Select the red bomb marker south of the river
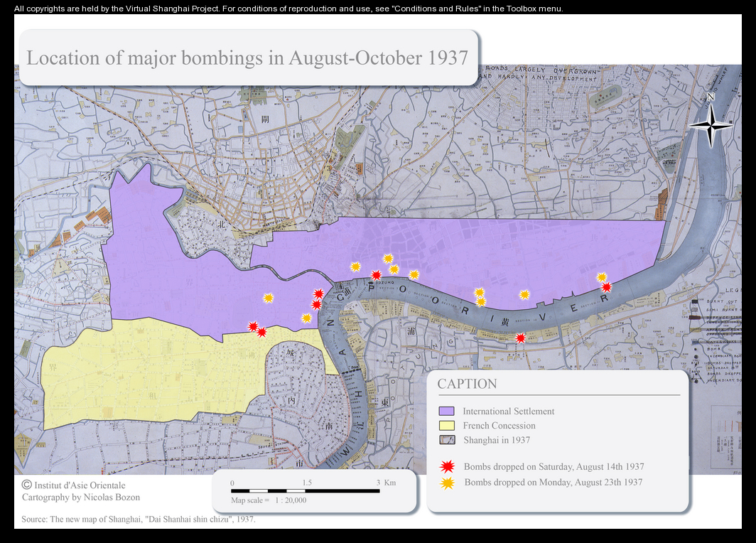The image size is (756, 543). 520,338
